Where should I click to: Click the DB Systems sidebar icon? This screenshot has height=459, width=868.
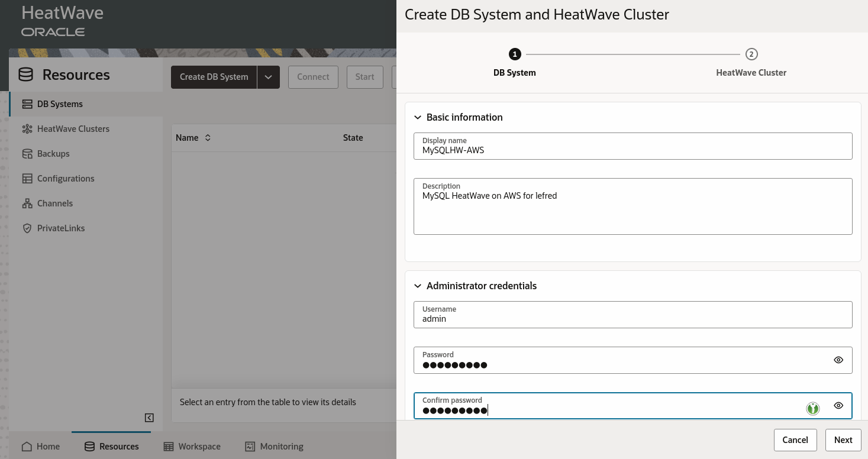[x=27, y=104]
